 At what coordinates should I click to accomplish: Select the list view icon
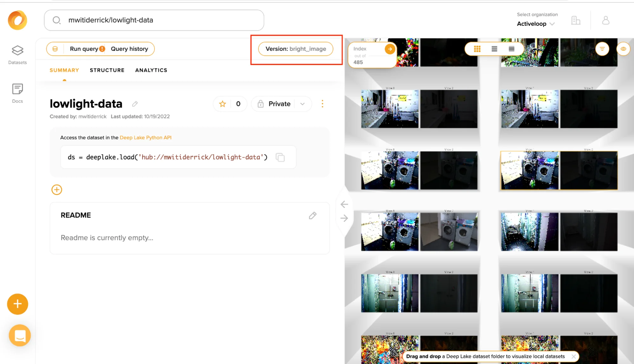pyautogui.click(x=494, y=49)
